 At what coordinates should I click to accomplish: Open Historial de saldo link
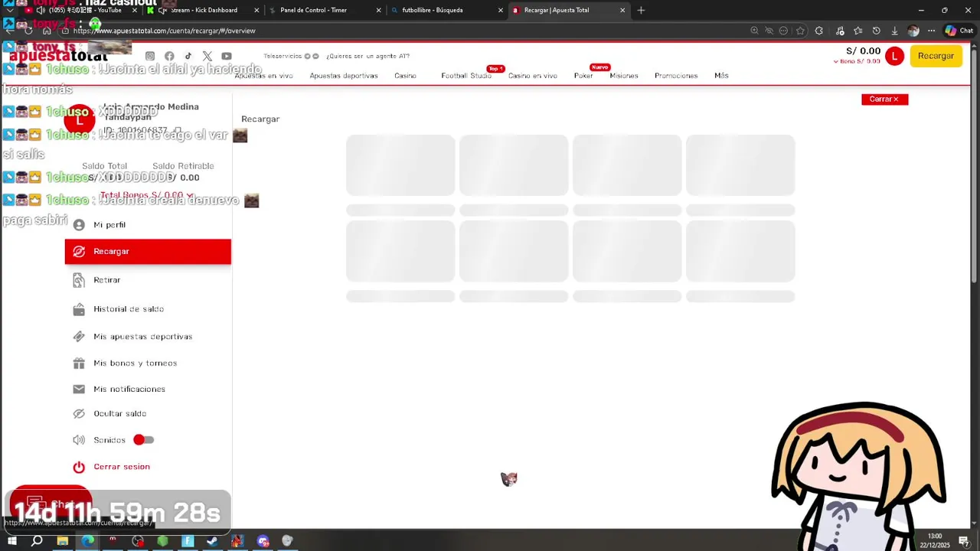point(129,309)
